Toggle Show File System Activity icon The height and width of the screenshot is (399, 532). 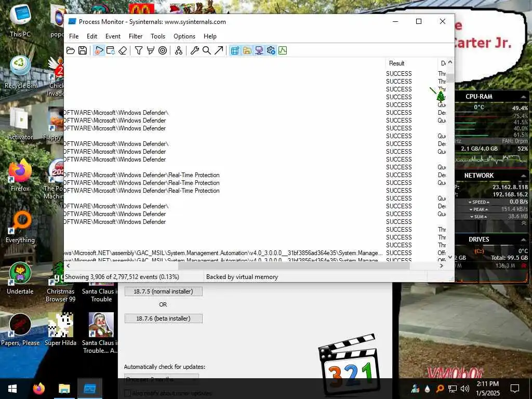247,50
